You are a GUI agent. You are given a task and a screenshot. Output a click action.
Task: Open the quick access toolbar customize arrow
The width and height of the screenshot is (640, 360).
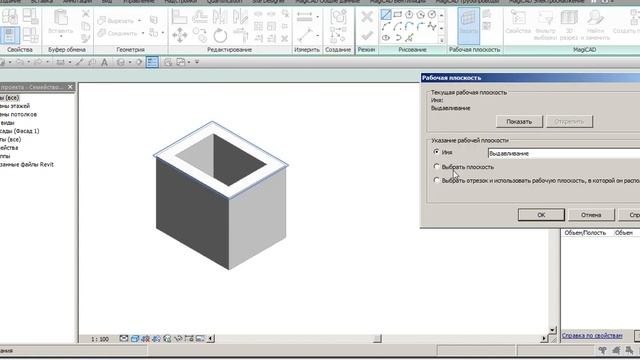(197, 62)
